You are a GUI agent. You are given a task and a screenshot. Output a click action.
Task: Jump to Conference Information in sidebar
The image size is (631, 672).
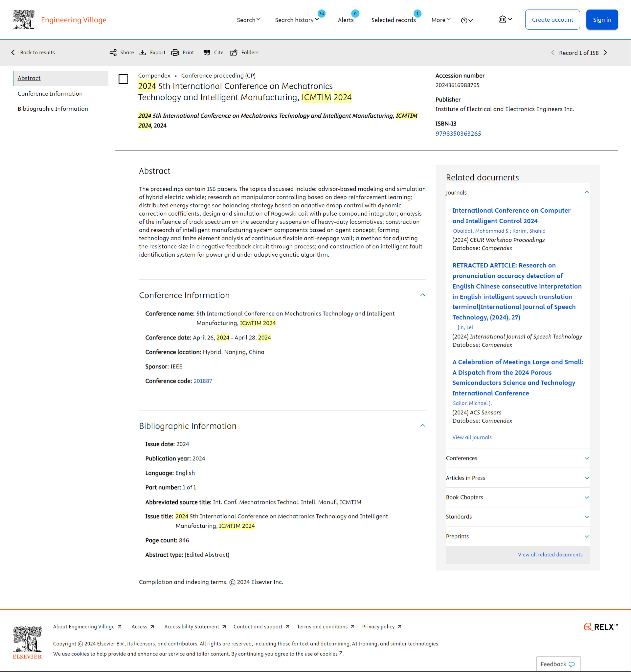click(x=50, y=94)
